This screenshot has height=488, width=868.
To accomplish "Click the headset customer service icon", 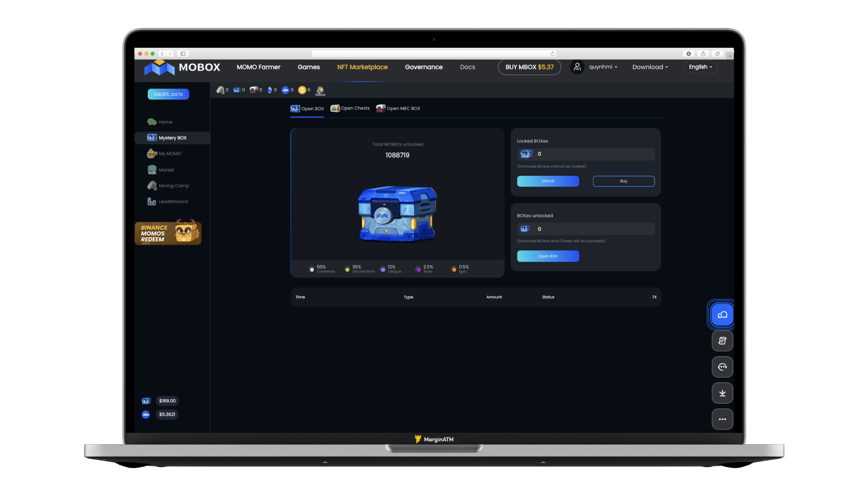I will (722, 367).
